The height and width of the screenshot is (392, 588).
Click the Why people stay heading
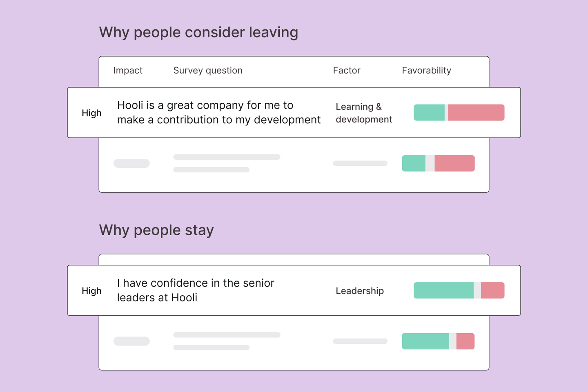tap(156, 230)
